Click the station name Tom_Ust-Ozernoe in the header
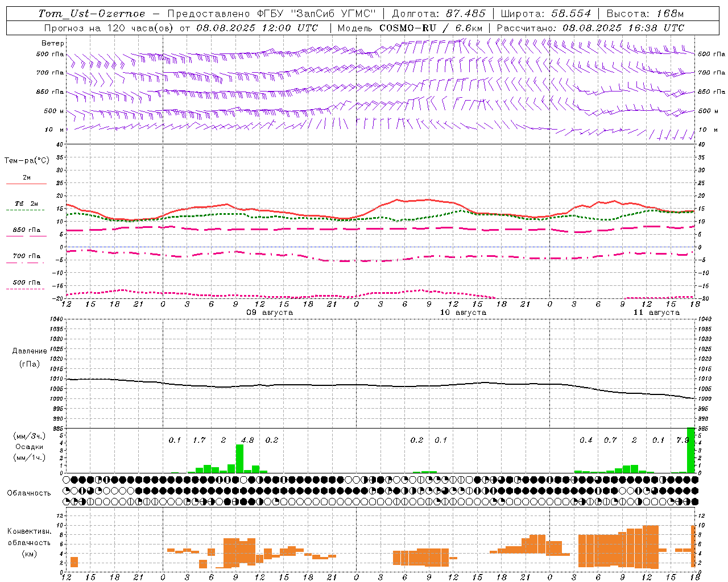728x582 pixels. click(92, 14)
